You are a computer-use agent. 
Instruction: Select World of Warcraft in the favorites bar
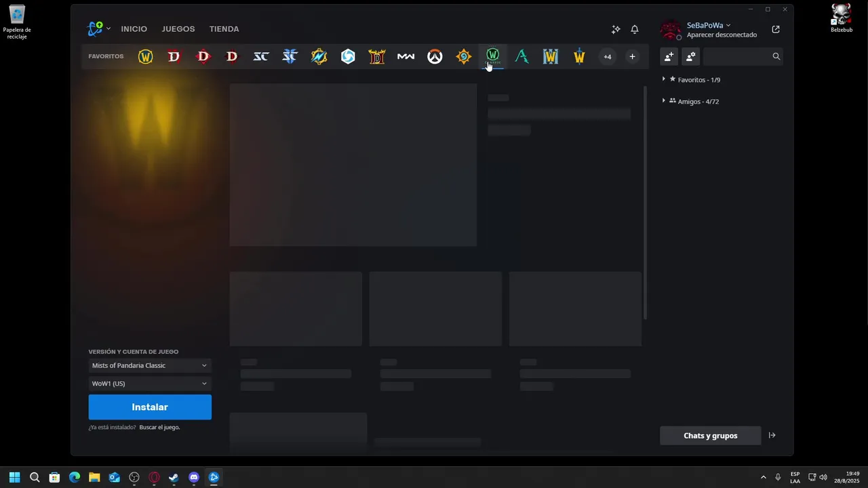coord(145,57)
